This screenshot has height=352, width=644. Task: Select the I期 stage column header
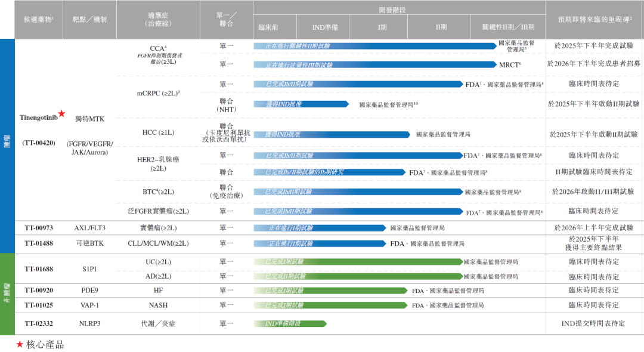click(382, 27)
